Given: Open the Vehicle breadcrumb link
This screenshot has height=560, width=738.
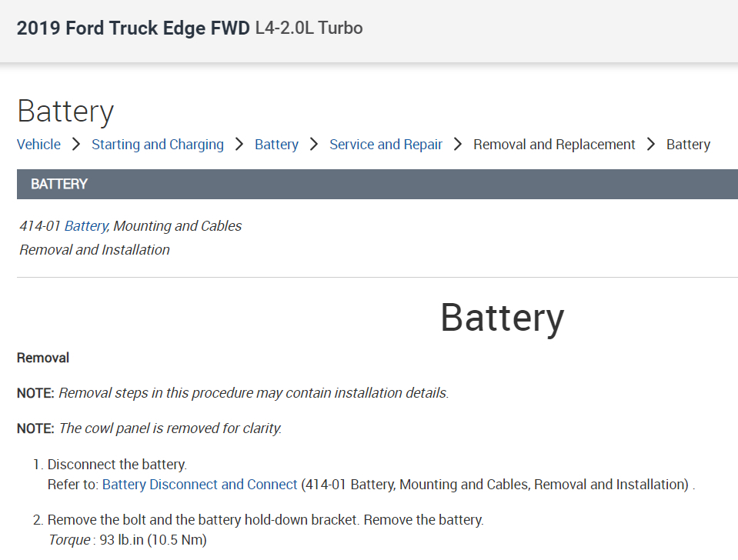Looking at the screenshot, I should point(38,145).
